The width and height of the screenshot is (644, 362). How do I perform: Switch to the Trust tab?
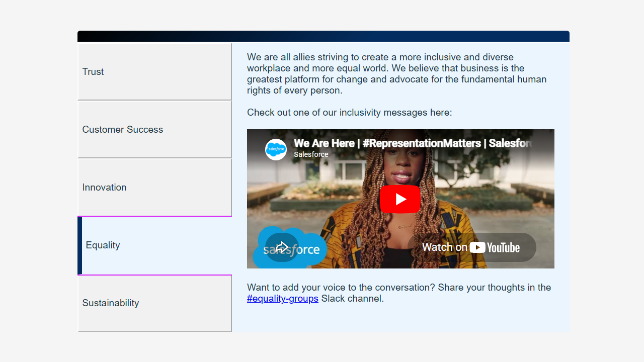155,71
